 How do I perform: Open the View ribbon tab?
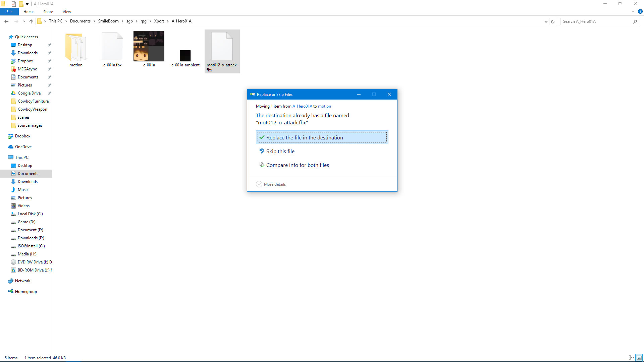(x=67, y=12)
